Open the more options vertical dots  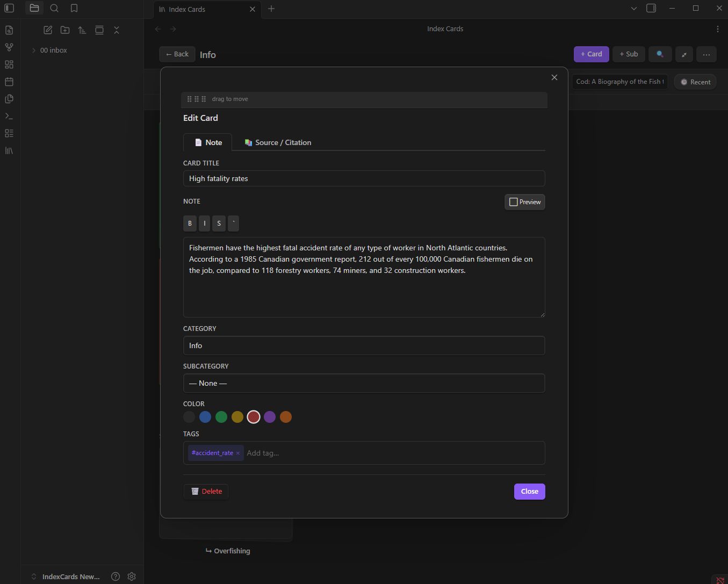(x=718, y=28)
